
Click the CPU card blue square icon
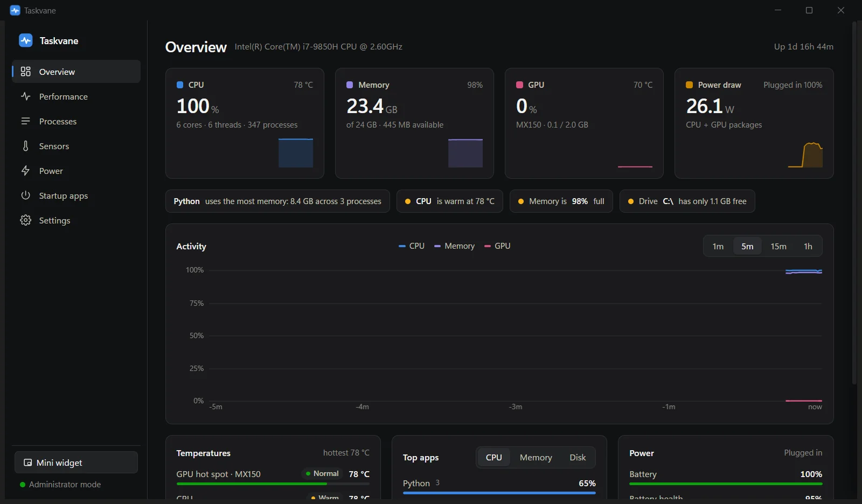click(180, 85)
